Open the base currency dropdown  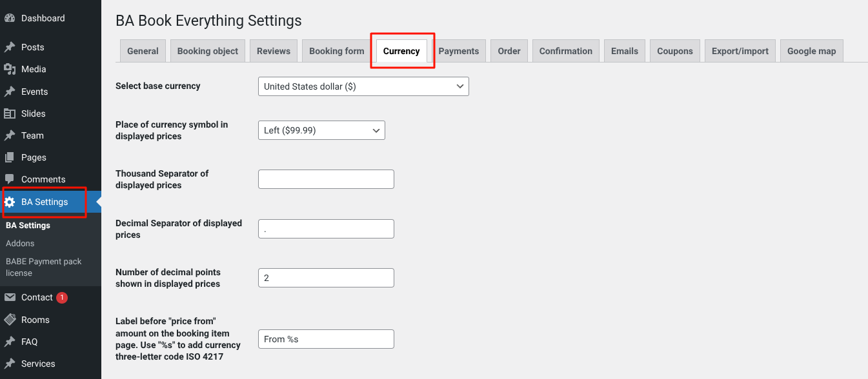click(363, 86)
